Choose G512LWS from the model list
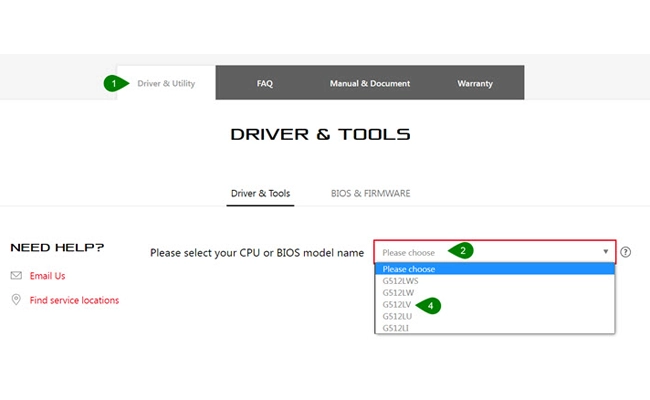 pyautogui.click(x=401, y=281)
